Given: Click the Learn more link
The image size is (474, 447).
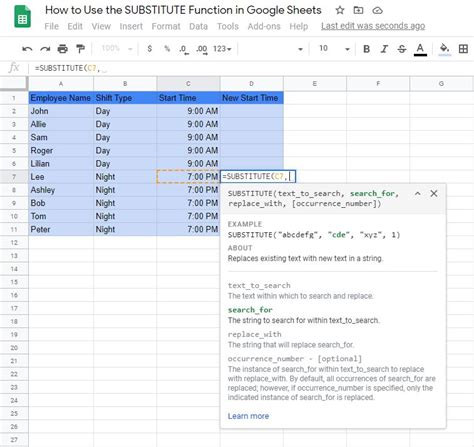Looking at the screenshot, I should pos(248,416).
